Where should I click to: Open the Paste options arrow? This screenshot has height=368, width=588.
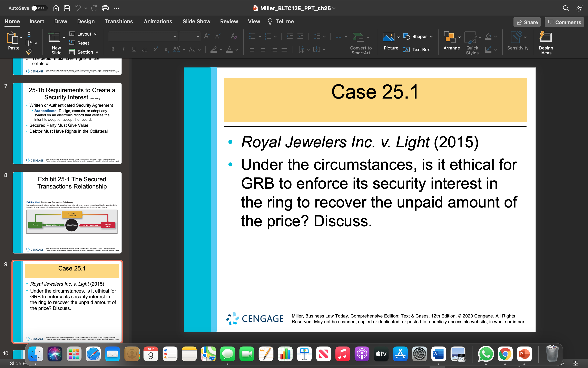pos(21,37)
